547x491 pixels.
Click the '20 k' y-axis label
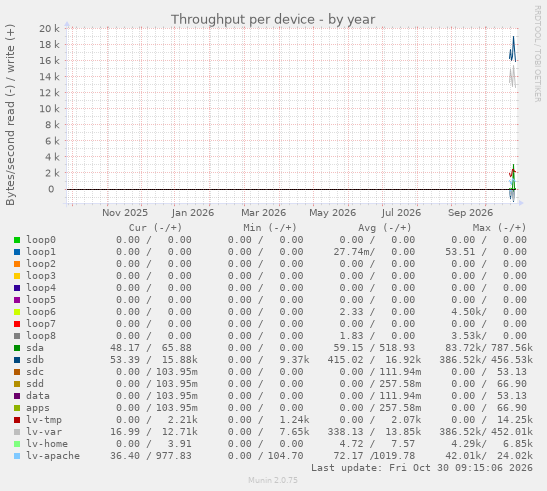coord(49,29)
